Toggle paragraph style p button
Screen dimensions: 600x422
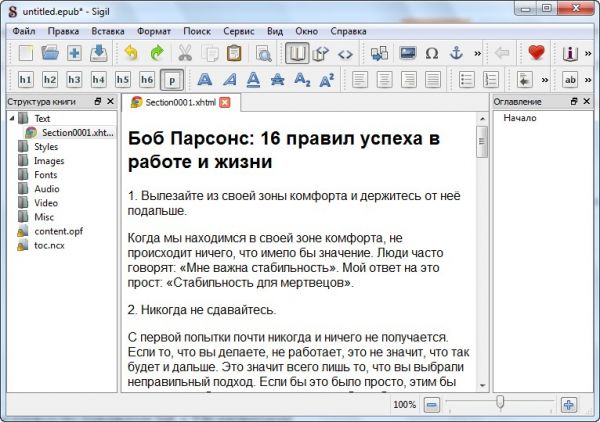coord(172,79)
